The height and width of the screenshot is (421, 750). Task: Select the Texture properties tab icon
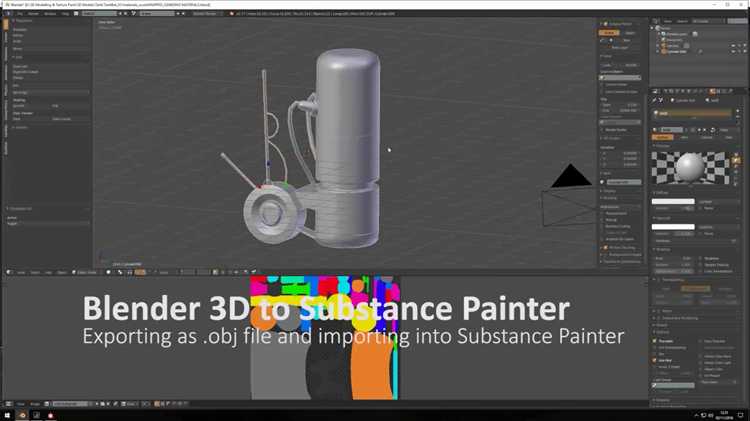(718, 91)
